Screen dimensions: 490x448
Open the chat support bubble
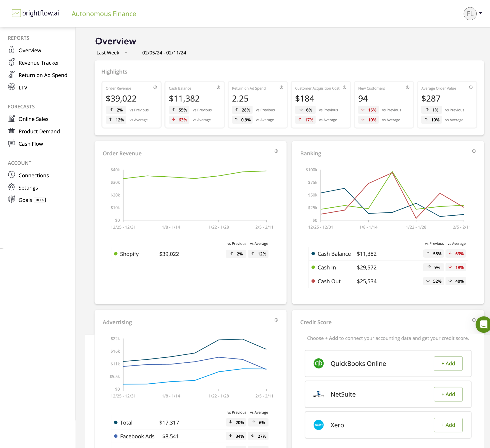pyautogui.click(x=484, y=325)
